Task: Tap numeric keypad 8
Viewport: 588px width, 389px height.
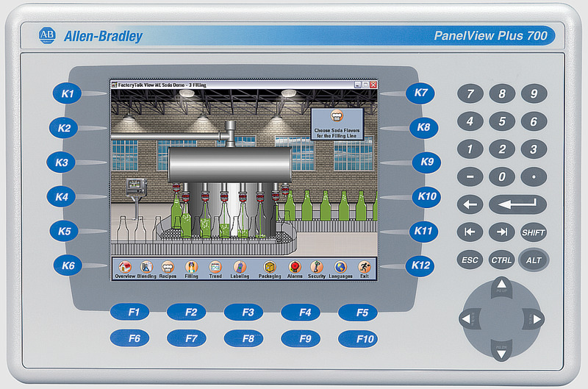Action: [502, 94]
